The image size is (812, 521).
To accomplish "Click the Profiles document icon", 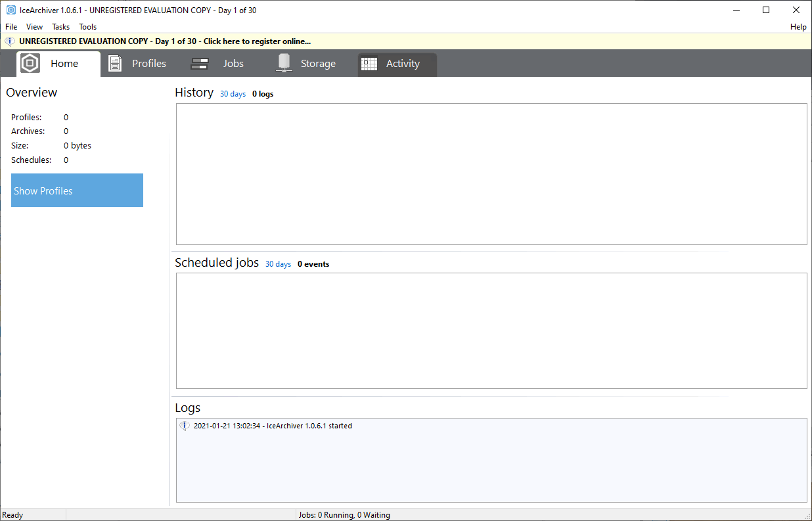I will (115, 64).
